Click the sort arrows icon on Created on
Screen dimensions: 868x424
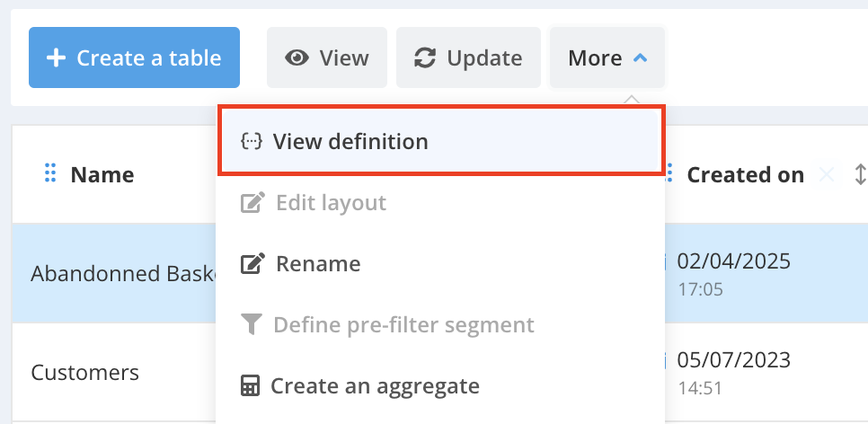click(860, 174)
